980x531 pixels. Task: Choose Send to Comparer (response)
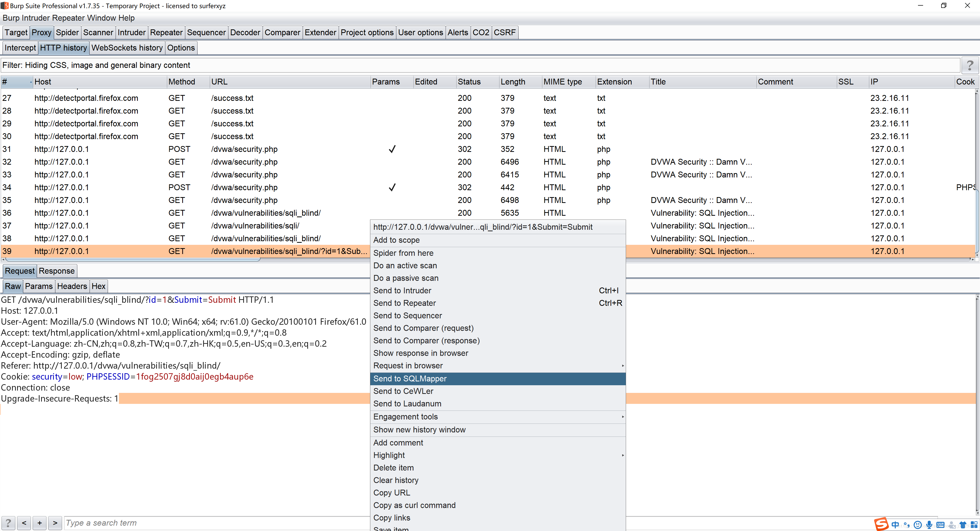pyautogui.click(x=498, y=340)
